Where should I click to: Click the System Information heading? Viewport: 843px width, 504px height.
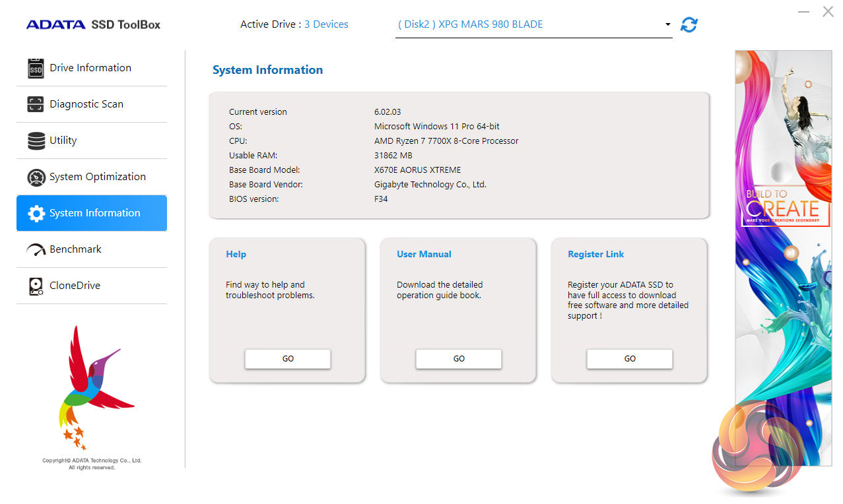267,70
